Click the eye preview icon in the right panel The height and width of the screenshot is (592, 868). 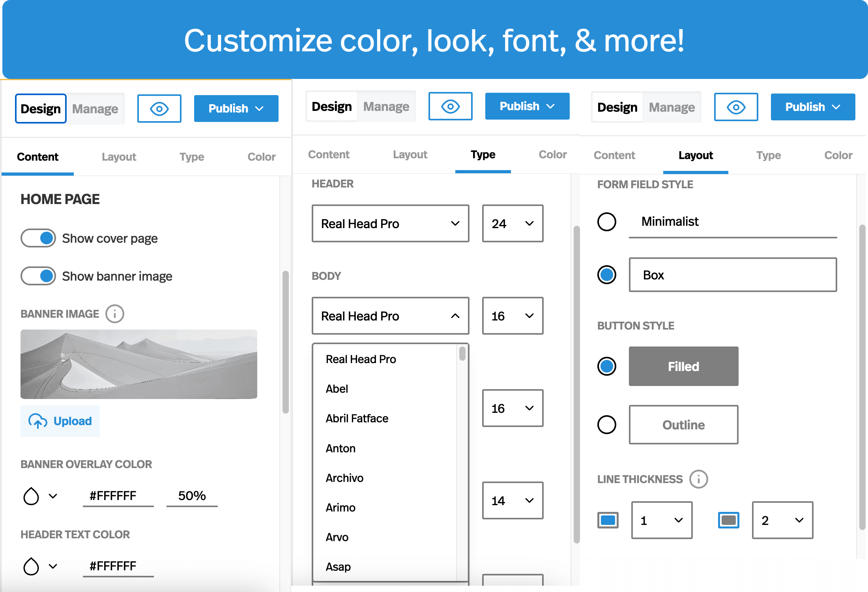(x=736, y=107)
